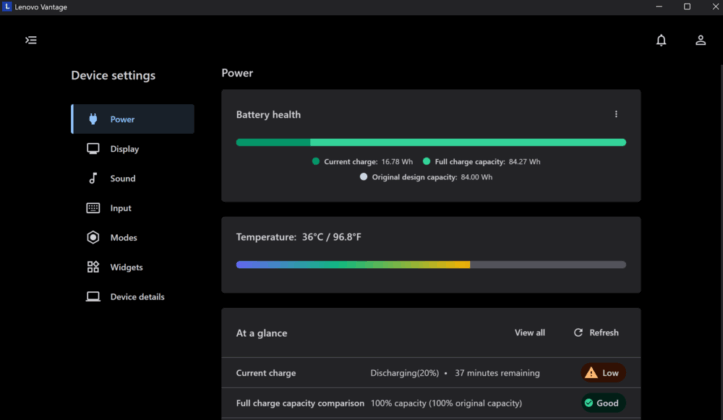The width and height of the screenshot is (723, 420).
Task: Click View all in At a glance
Action: coord(530,332)
